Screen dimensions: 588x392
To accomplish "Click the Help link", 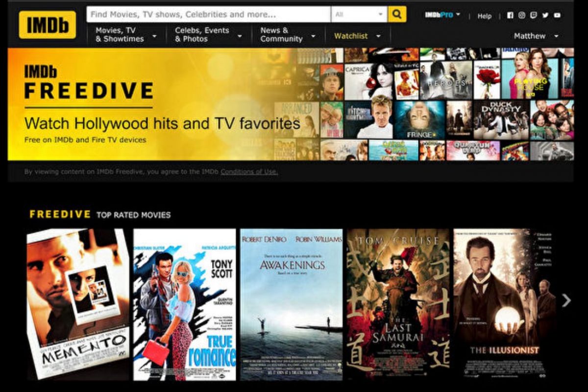I will (x=484, y=16).
